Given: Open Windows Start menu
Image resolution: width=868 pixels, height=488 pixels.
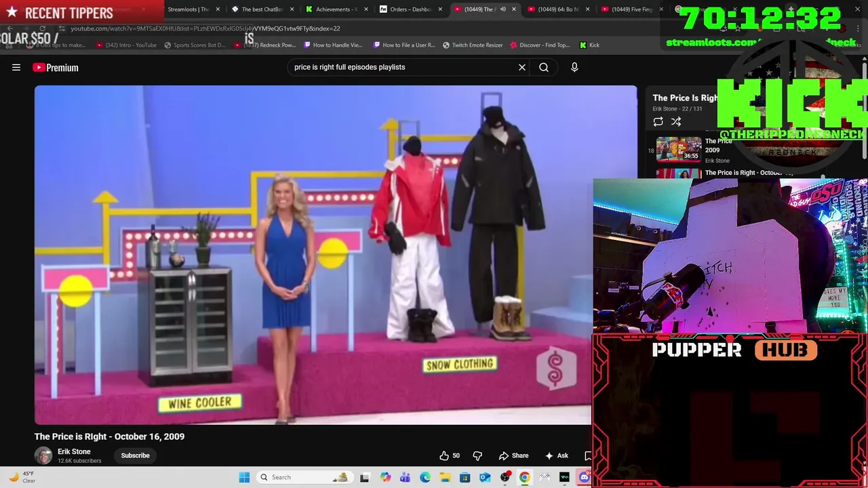Looking at the screenshot, I should pyautogui.click(x=244, y=477).
